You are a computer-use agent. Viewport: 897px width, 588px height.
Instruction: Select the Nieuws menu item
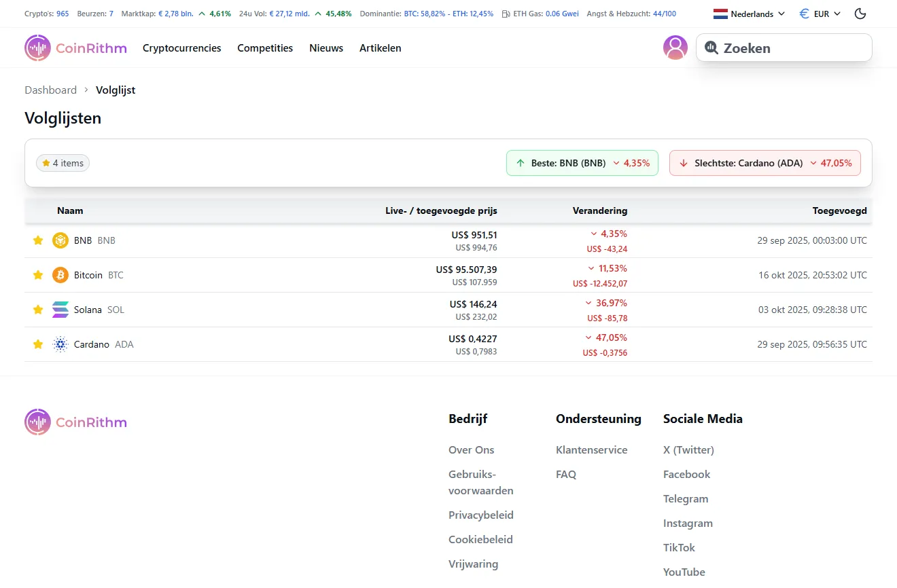[326, 48]
